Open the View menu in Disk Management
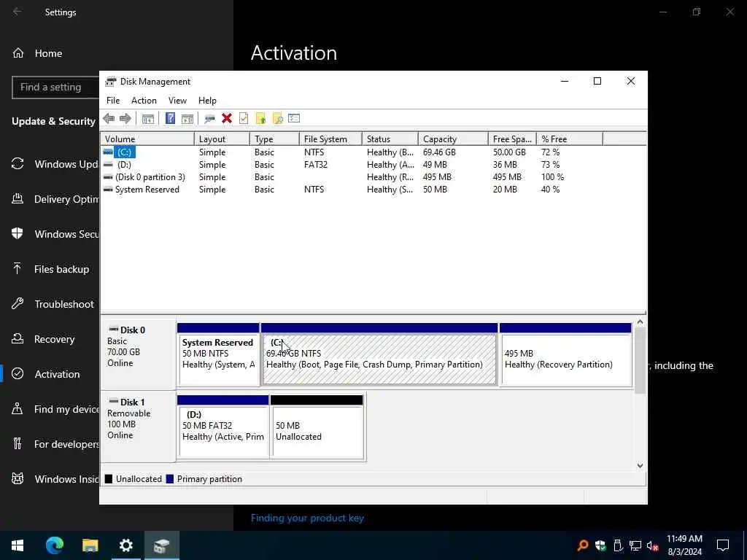The width and height of the screenshot is (747, 560). point(177,101)
